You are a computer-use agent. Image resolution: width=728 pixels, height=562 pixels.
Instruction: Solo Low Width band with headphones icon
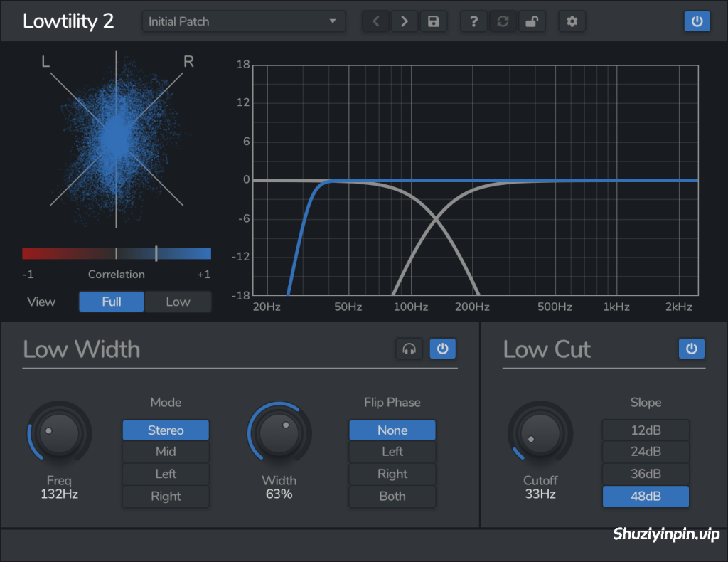pyautogui.click(x=409, y=349)
